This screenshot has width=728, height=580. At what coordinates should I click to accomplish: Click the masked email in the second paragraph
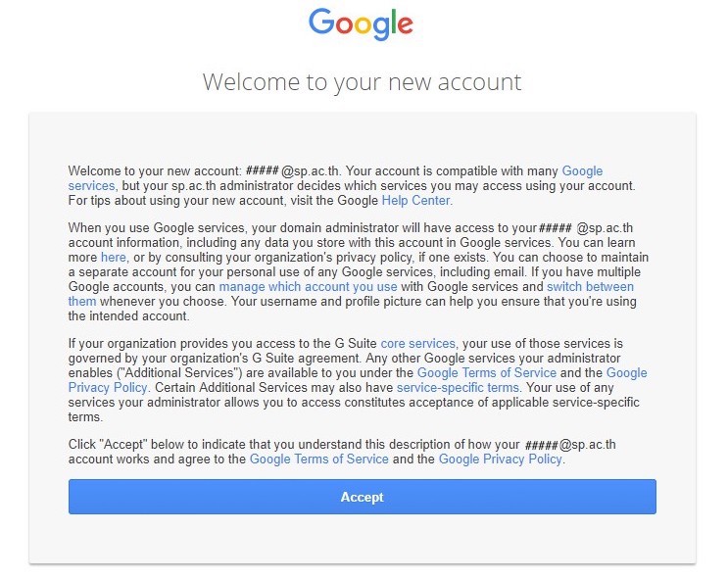pos(586,228)
